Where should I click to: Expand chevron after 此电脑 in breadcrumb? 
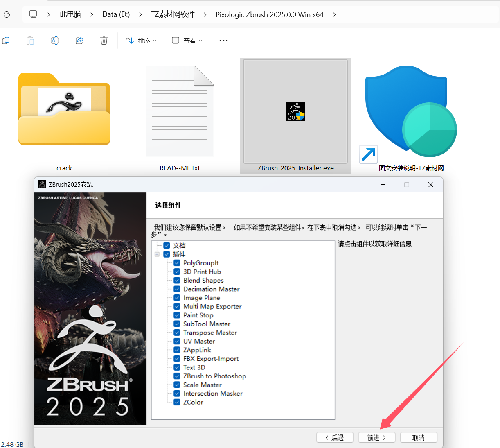pyautogui.click(x=92, y=14)
